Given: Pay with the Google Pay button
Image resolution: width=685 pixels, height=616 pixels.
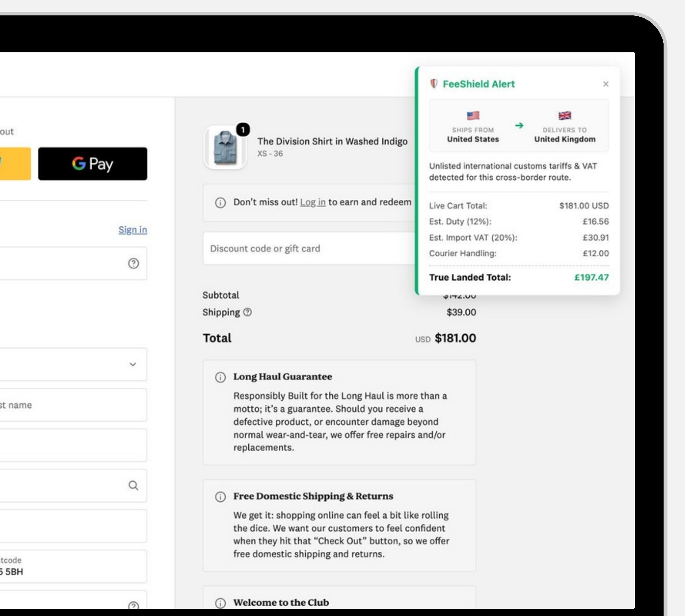Looking at the screenshot, I should [x=92, y=164].
